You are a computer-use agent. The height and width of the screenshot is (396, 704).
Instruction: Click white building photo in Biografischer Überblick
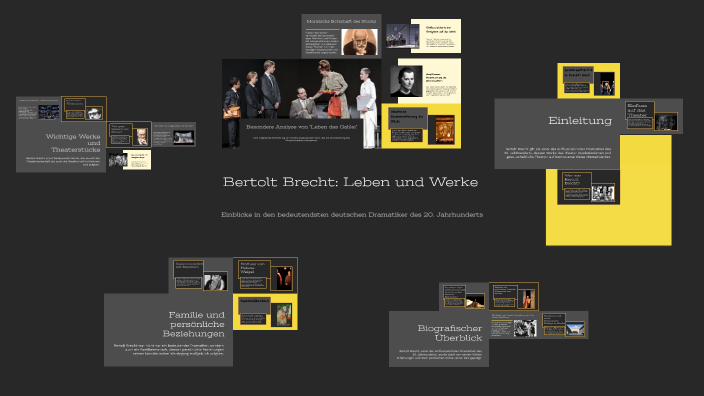coord(575,329)
